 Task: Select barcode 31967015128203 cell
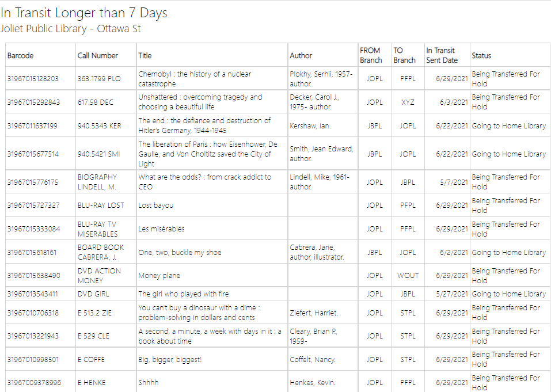(33, 79)
